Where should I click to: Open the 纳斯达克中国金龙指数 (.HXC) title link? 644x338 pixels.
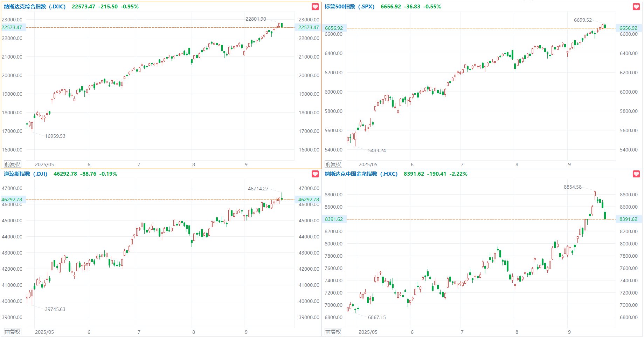click(x=361, y=174)
